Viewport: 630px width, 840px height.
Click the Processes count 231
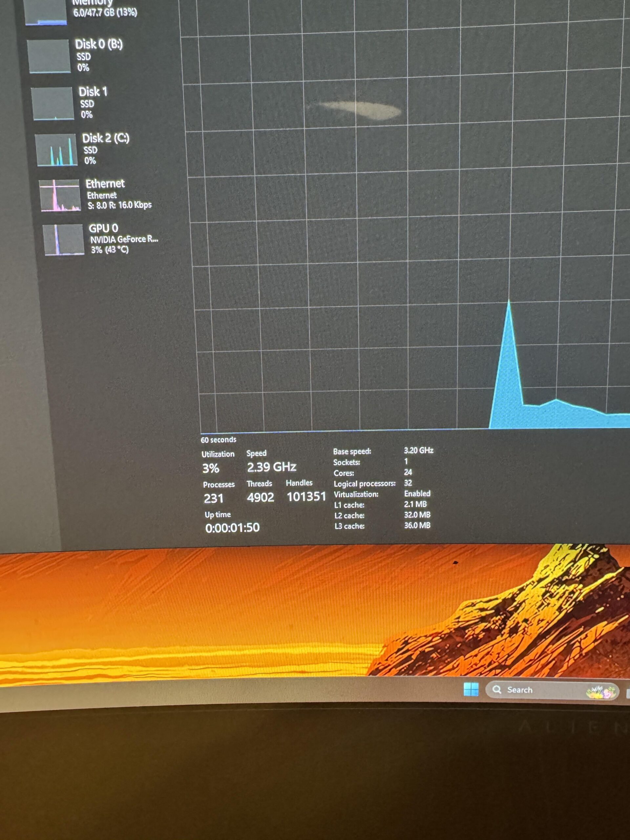213,498
